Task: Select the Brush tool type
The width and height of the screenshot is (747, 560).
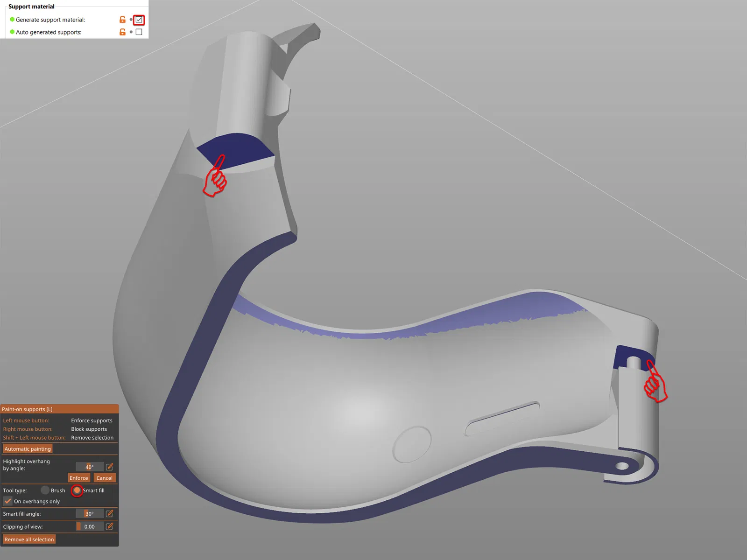Action: 45,490
